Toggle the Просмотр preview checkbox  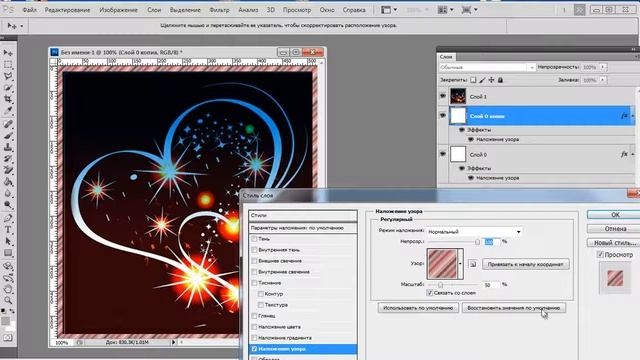pos(600,255)
